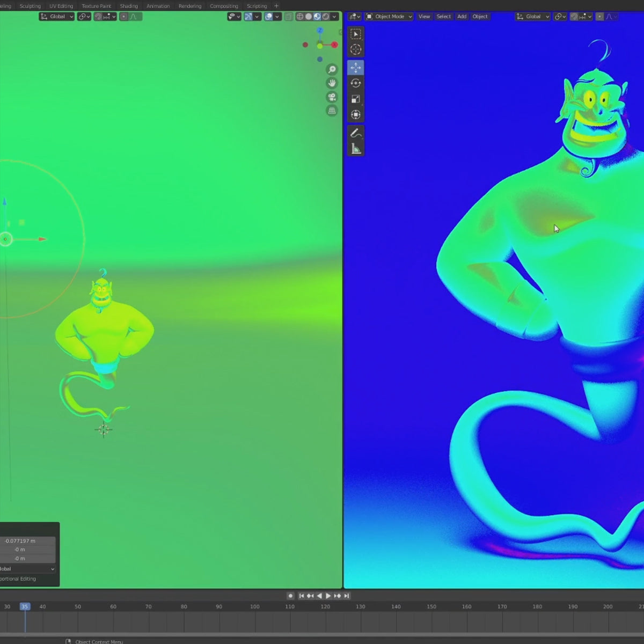The width and height of the screenshot is (644, 644).
Task: Switch to the Shading workspace tab
Action: (x=129, y=6)
